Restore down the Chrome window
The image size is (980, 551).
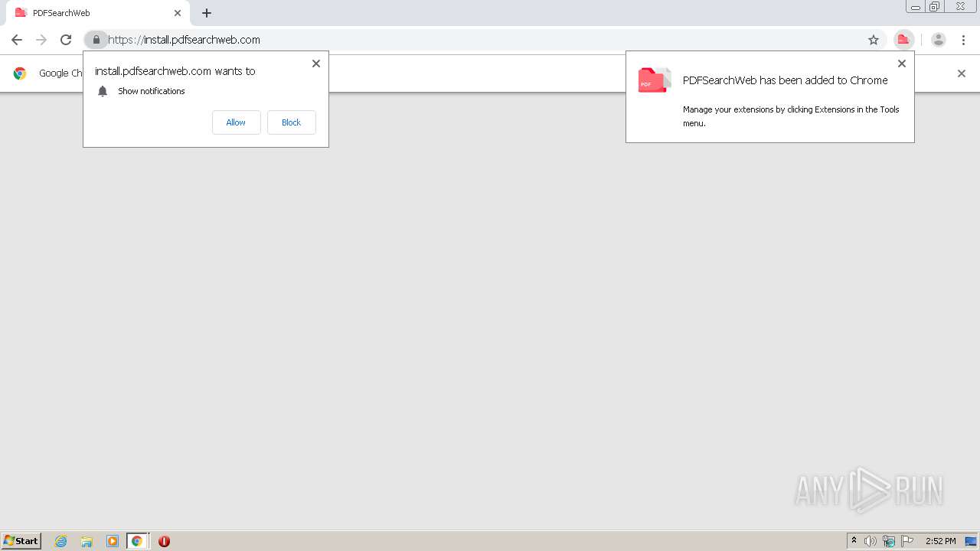click(x=935, y=7)
